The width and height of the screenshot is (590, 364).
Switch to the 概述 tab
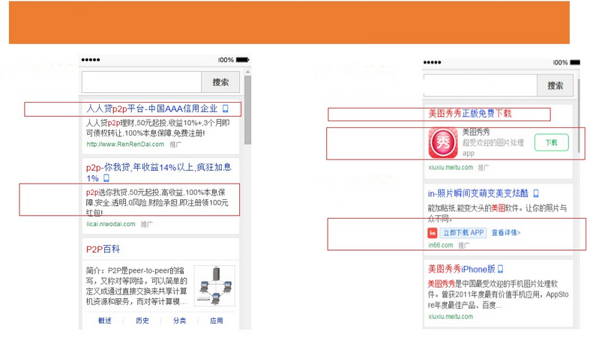(105, 321)
